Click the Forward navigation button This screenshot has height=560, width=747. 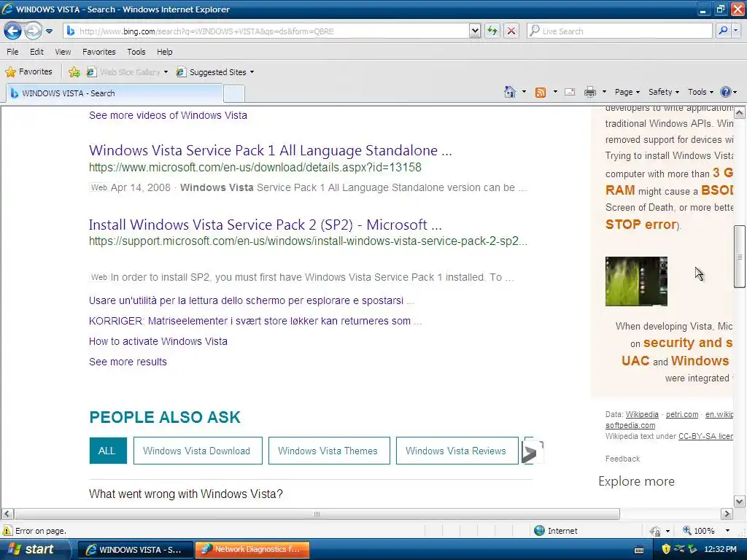pyautogui.click(x=33, y=31)
